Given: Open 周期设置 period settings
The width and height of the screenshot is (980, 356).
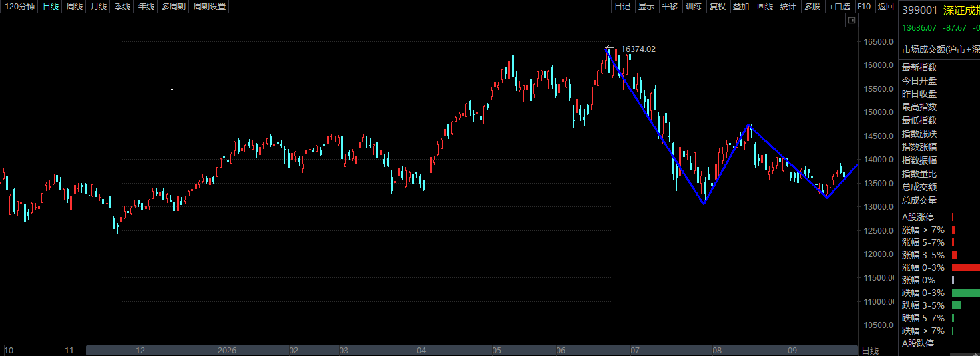Looking at the screenshot, I should click(210, 7).
